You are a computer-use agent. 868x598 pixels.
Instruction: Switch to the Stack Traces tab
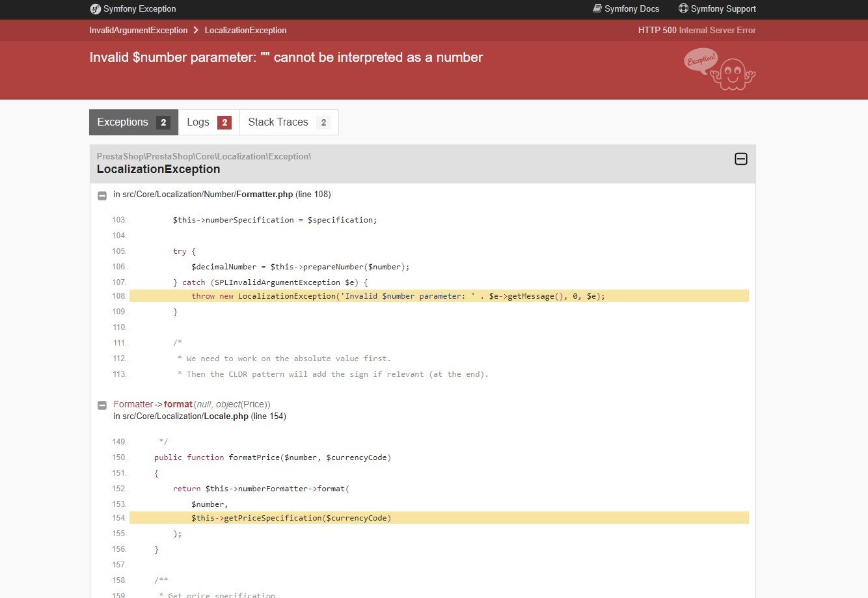coord(289,122)
